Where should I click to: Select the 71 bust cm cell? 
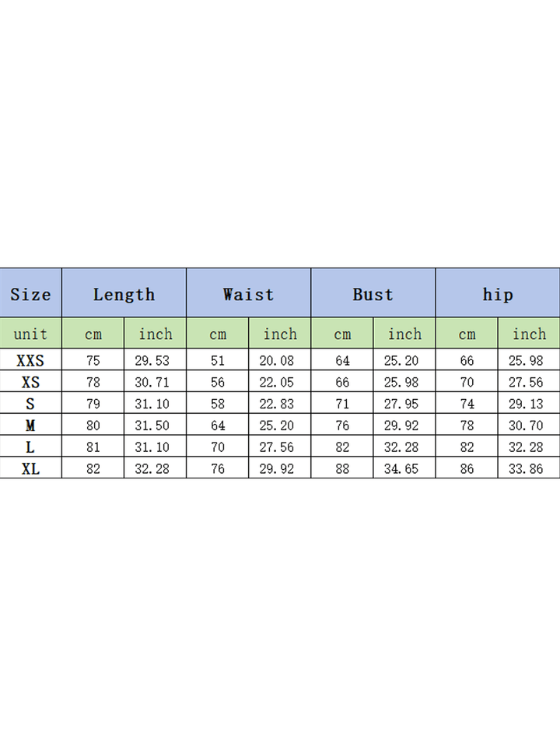342,403
